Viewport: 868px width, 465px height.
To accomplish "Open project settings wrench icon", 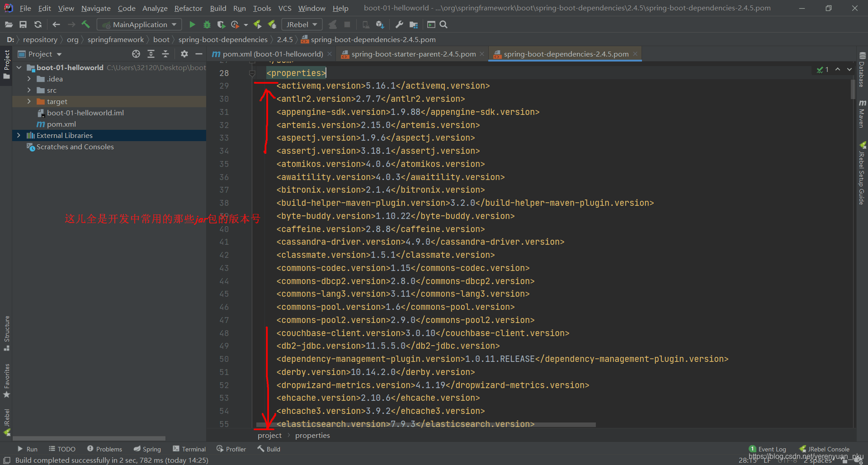I will point(399,24).
